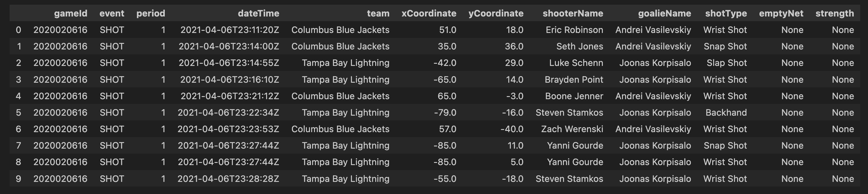868x194 pixels.
Task: Click the Luke Schenn shooter cell
Action: pos(576,63)
